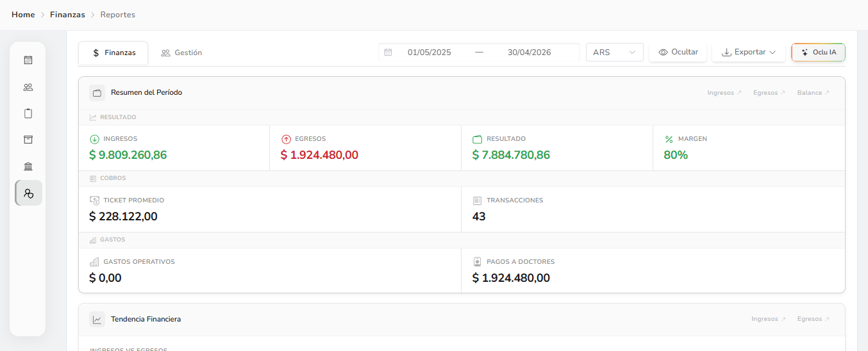Open the ARS currency dropdown
Image resolution: width=868 pixels, height=351 pixels.
pyautogui.click(x=614, y=53)
